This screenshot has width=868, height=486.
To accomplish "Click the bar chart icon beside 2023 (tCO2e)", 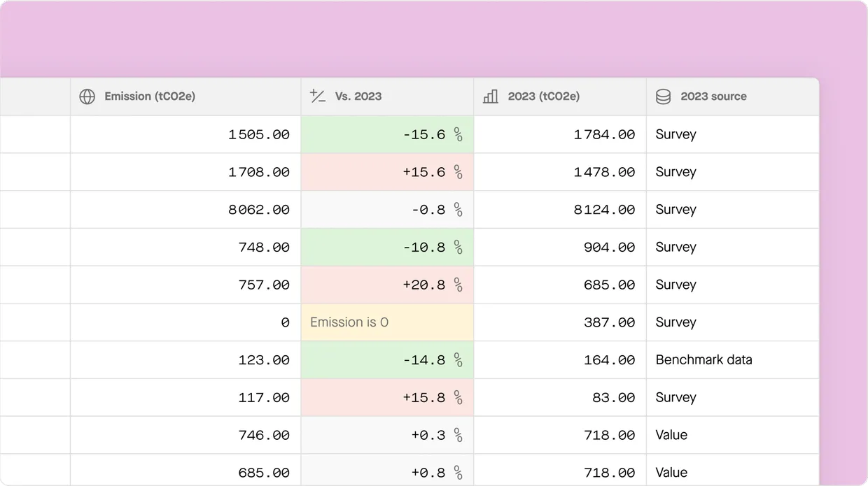I will pos(491,97).
